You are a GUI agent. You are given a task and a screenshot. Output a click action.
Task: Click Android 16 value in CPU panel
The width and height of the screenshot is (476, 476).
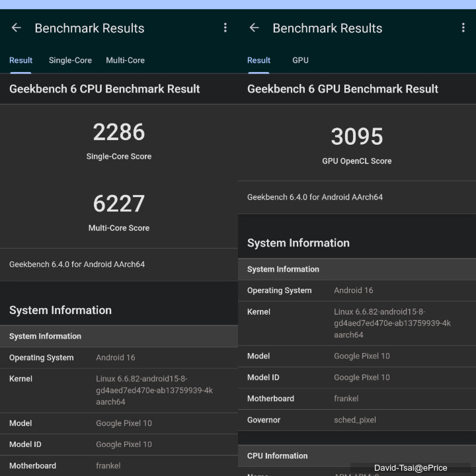[115, 358]
